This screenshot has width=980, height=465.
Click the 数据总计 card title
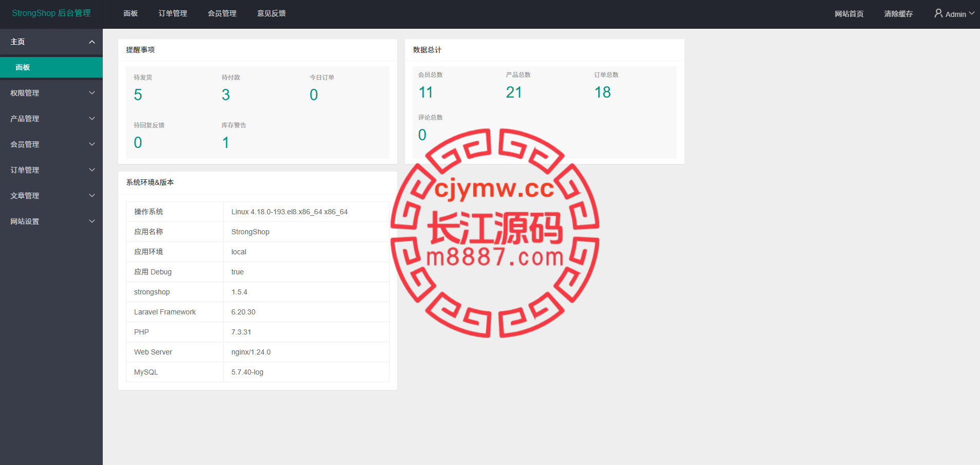pyautogui.click(x=427, y=50)
